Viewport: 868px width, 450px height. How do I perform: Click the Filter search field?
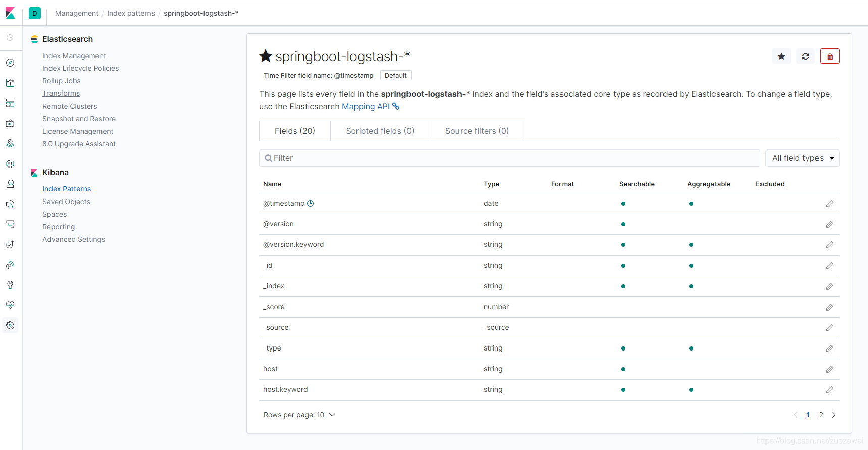tap(509, 158)
